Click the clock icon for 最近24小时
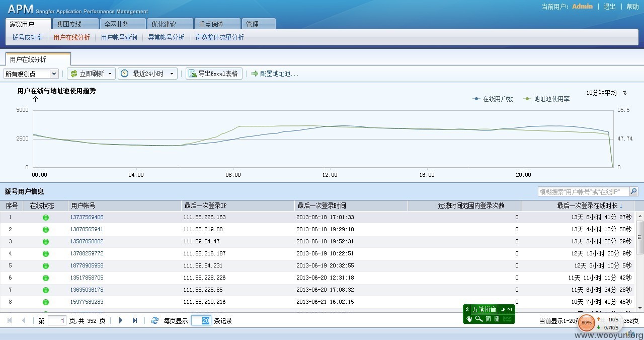 click(x=125, y=74)
